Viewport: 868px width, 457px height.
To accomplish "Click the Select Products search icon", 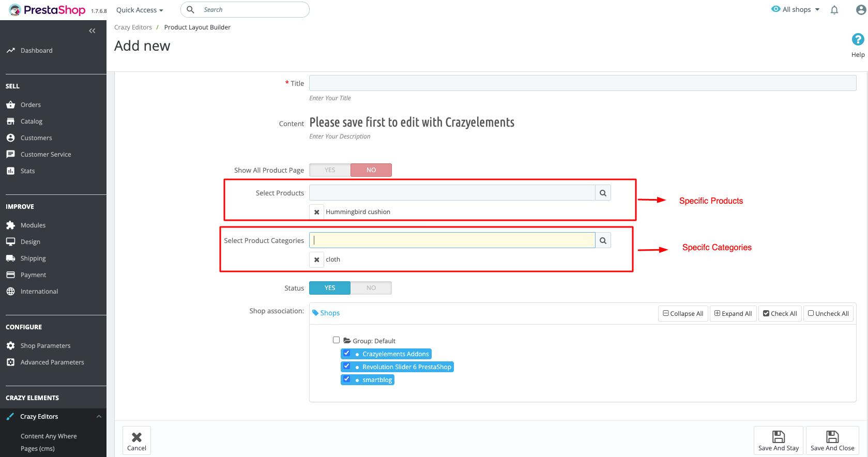I will click(x=603, y=193).
